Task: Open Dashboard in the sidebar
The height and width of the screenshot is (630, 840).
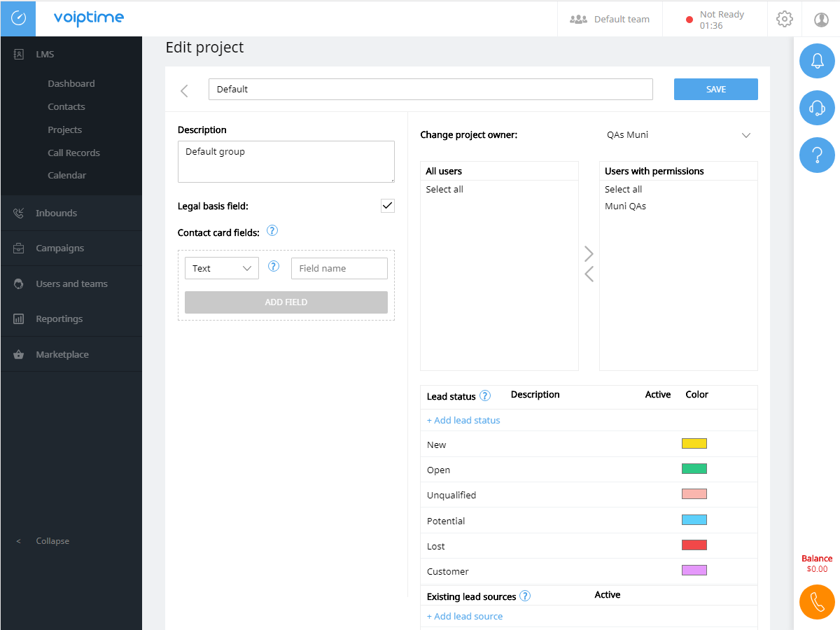Action: click(x=71, y=83)
